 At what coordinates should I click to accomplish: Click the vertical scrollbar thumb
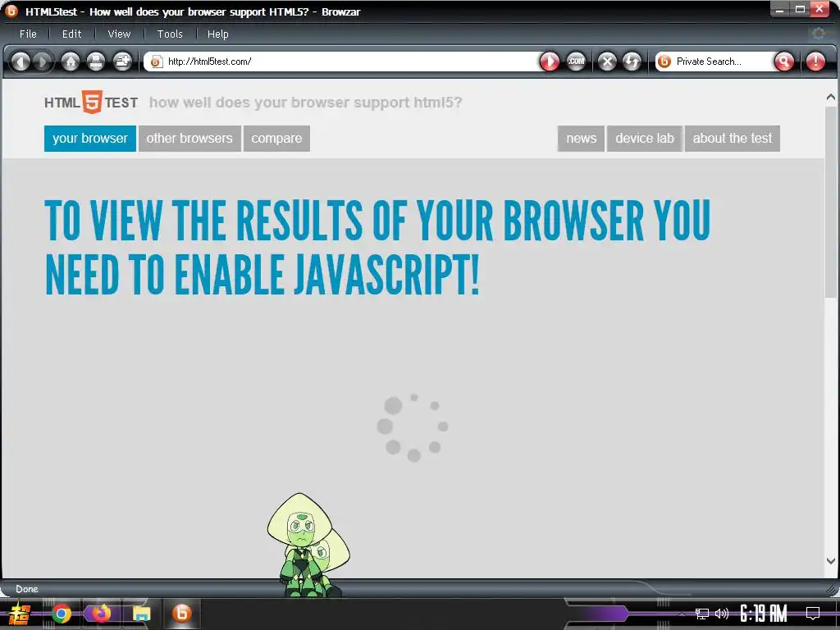(x=830, y=203)
